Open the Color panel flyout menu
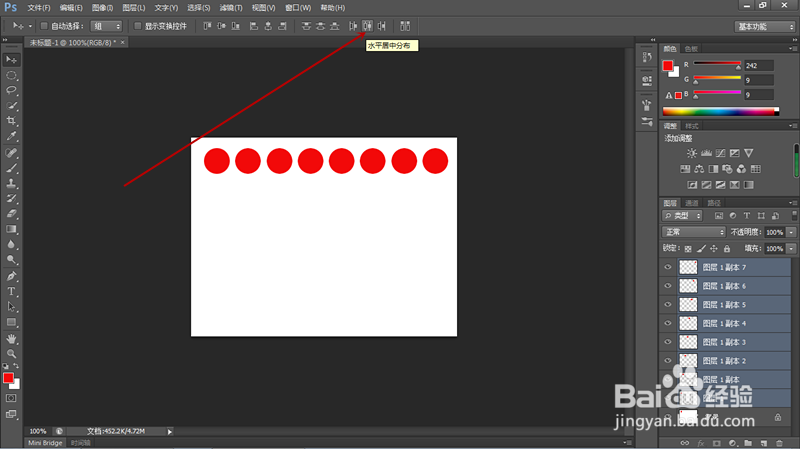The height and width of the screenshot is (449, 800). click(793, 49)
